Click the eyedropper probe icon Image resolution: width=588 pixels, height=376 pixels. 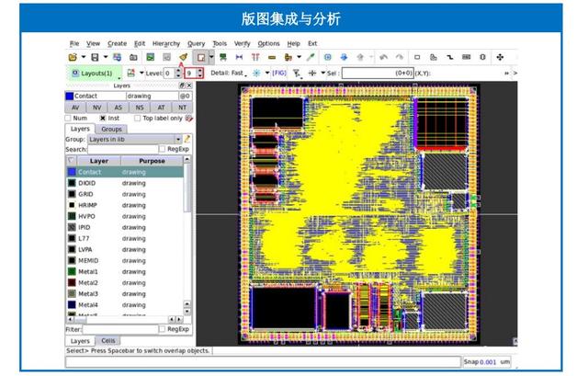311,57
